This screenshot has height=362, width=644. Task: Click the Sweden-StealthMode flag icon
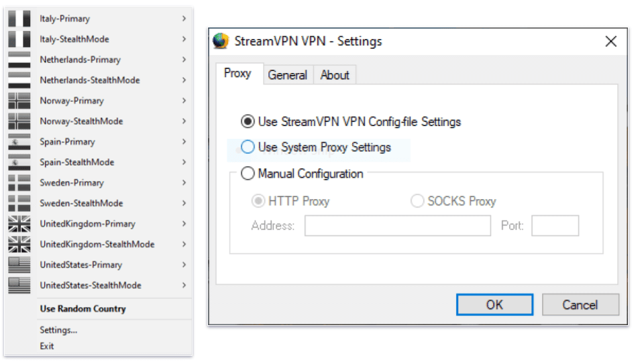tap(19, 203)
